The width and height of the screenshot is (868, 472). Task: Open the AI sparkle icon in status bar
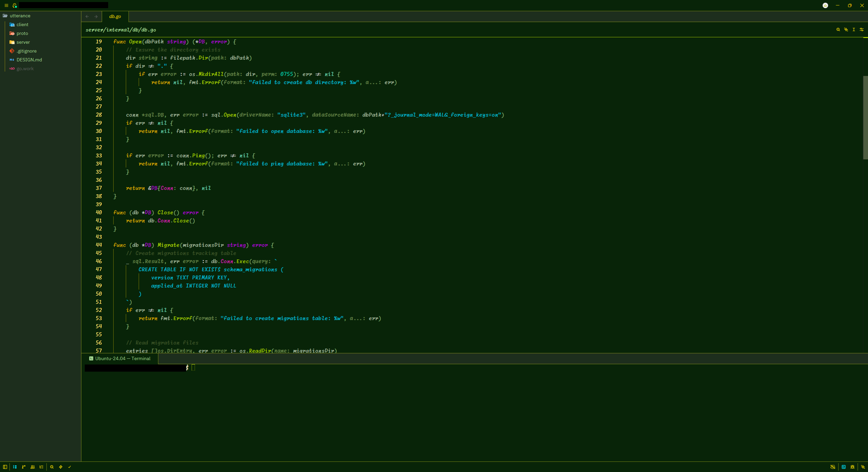coord(863,467)
